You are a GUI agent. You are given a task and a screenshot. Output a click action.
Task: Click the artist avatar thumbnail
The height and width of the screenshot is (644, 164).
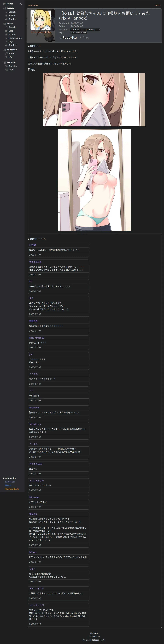41,20
